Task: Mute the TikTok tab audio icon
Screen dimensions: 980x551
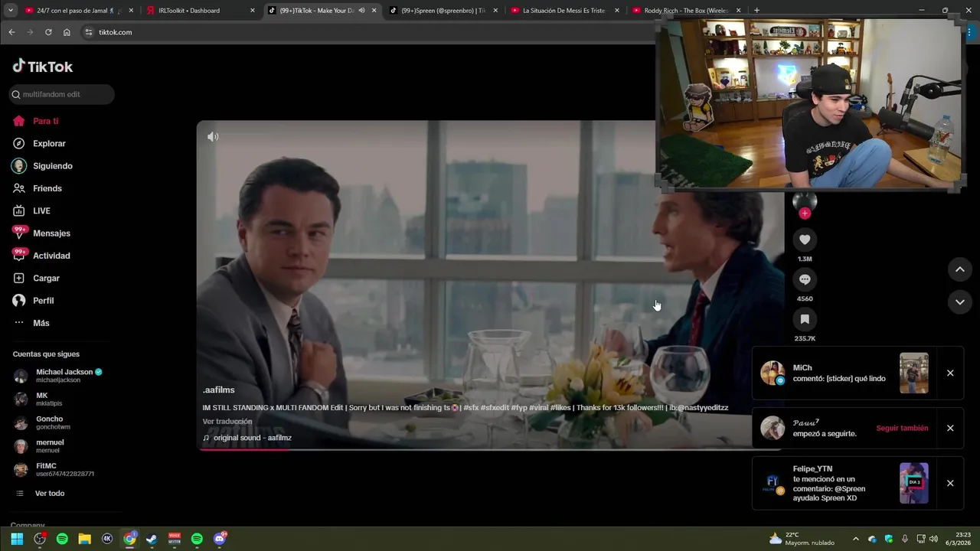Action: pos(362,11)
